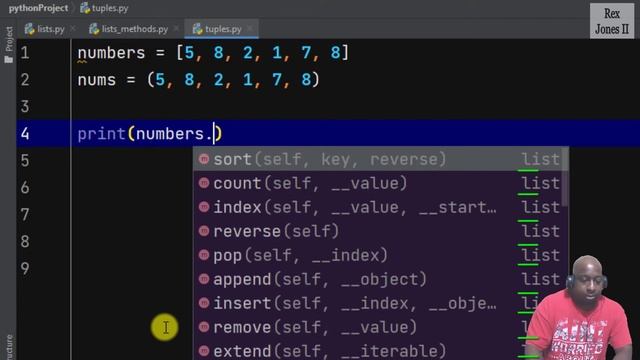Image resolution: width=640 pixels, height=360 pixels.
Task: Click the method icon beside append
Action: click(204, 279)
